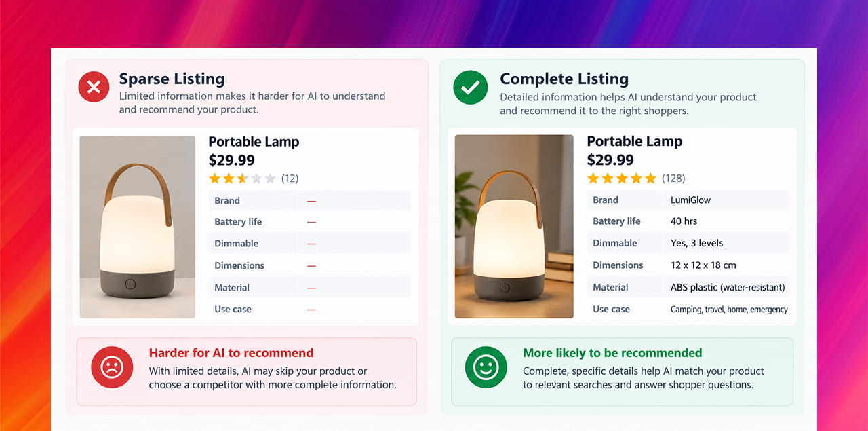This screenshot has width=868, height=431.
Task: Click the Complete Listing heading
Action: pos(564,79)
